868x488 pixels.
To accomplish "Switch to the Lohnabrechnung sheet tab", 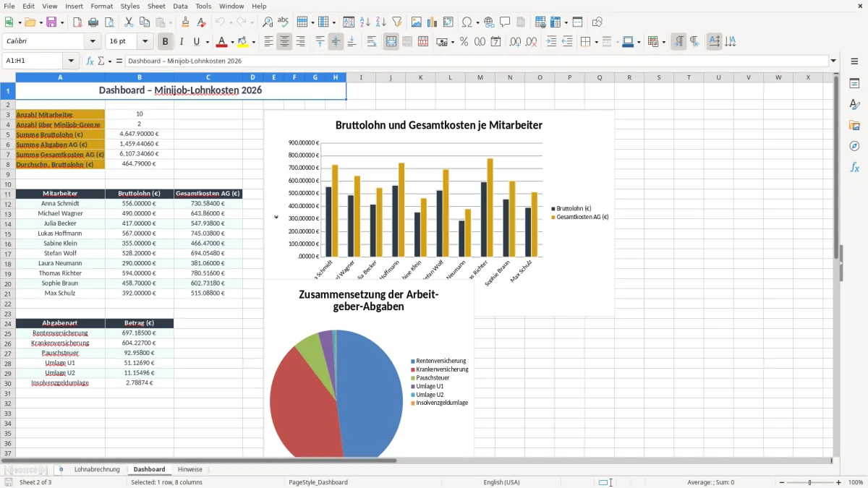I will (97, 469).
